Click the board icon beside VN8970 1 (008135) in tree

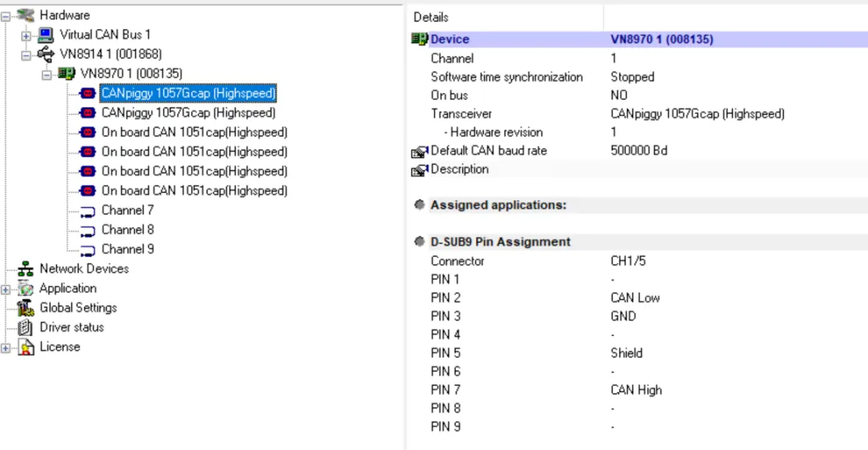click(x=67, y=74)
